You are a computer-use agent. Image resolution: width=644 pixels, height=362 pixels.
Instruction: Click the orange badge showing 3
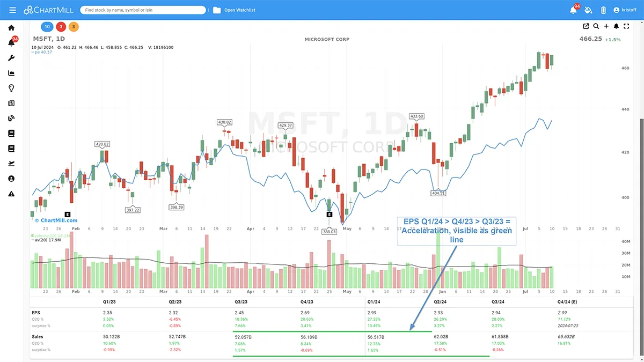(x=74, y=27)
